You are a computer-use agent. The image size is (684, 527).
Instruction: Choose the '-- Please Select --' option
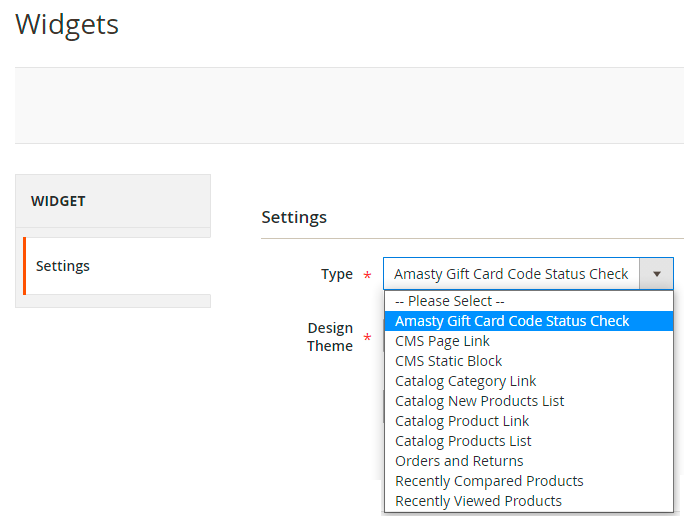tap(450, 301)
